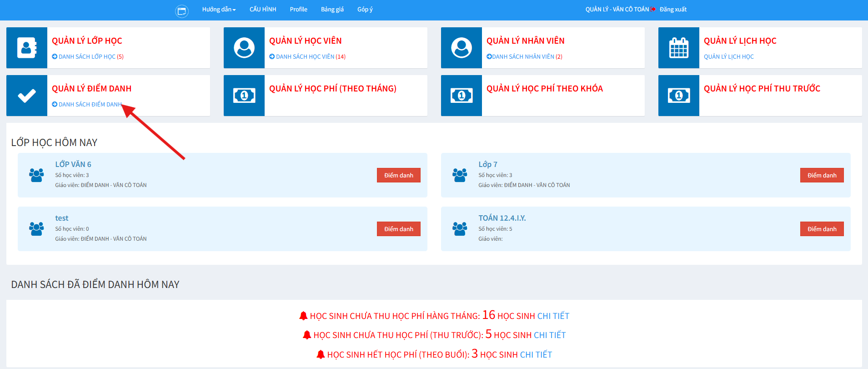
Task: Open the DANH SÁCH LỚP HỌC link
Action: click(87, 57)
